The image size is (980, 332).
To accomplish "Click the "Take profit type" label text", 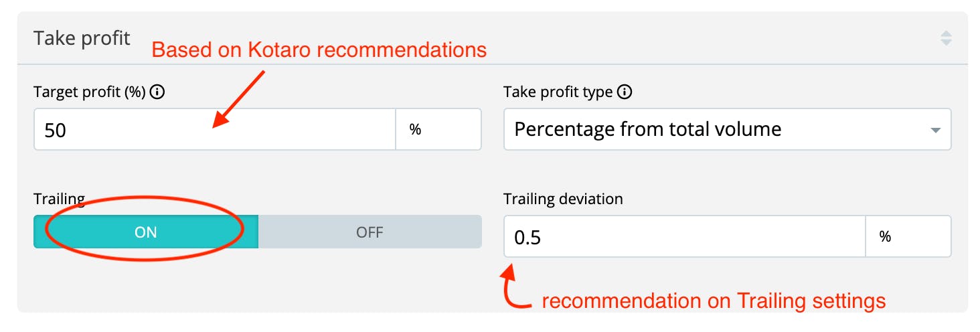I will point(558,92).
